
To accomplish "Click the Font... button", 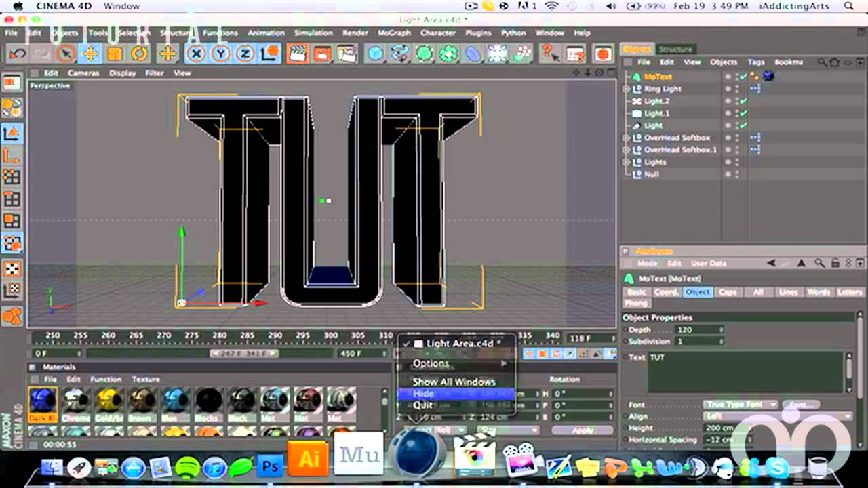I will pyautogui.click(x=800, y=405).
